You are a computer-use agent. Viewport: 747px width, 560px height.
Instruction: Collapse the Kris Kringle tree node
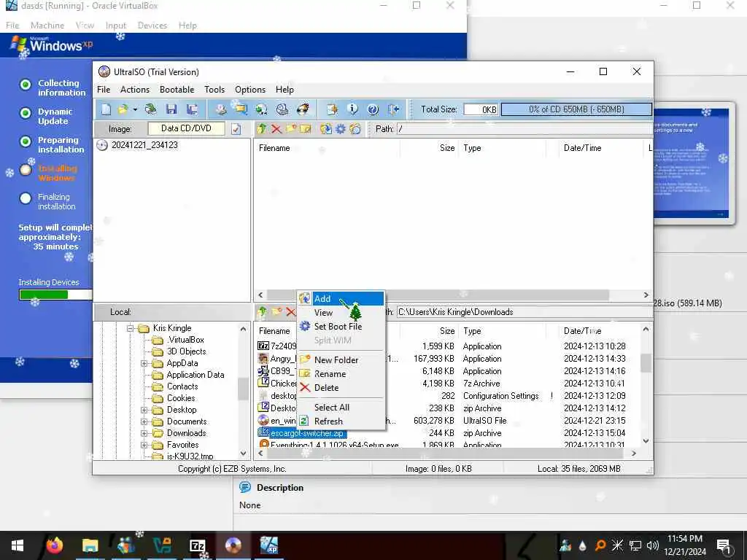[130, 329]
